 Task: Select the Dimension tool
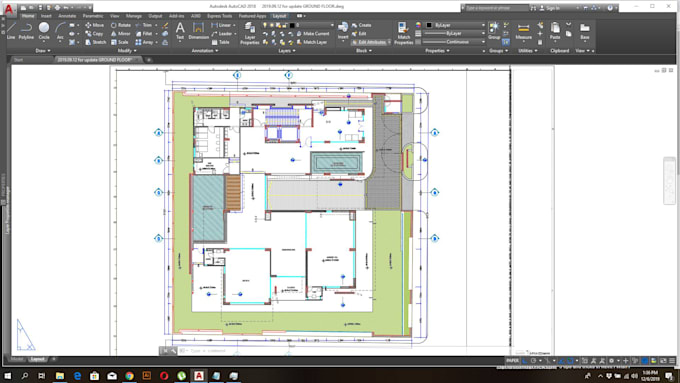pyautogui.click(x=199, y=30)
